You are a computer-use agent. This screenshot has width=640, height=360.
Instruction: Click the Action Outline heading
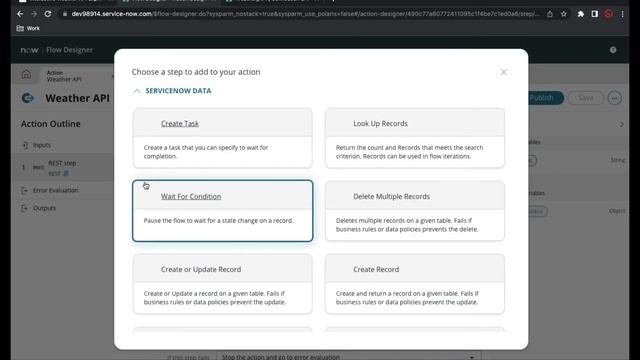[x=51, y=124]
